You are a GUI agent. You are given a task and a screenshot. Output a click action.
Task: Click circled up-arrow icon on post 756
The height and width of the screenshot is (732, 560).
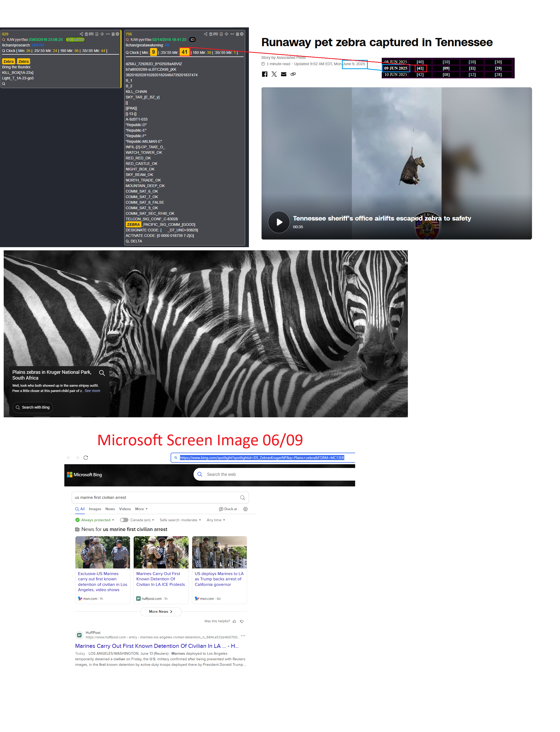pyautogui.click(x=242, y=34)
